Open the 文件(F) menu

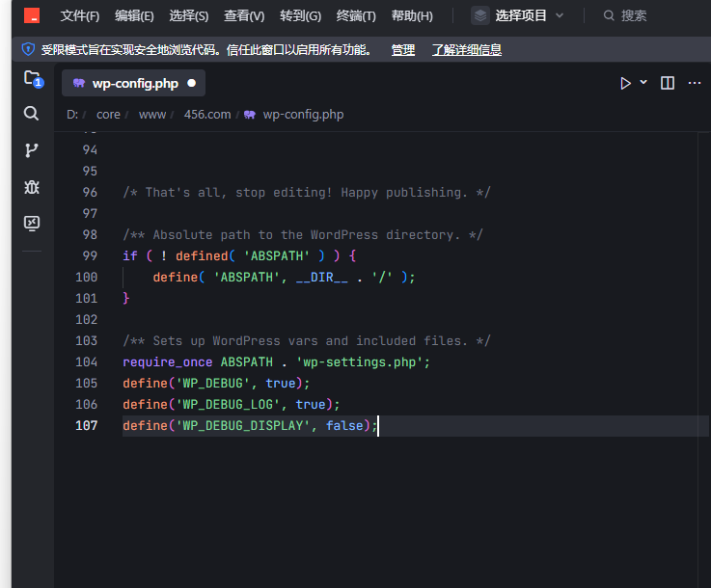(x=79, y=15)
